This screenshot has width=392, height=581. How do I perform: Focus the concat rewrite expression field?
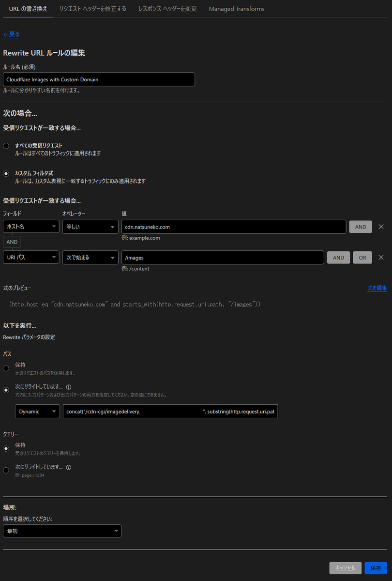tap(170, 412)
